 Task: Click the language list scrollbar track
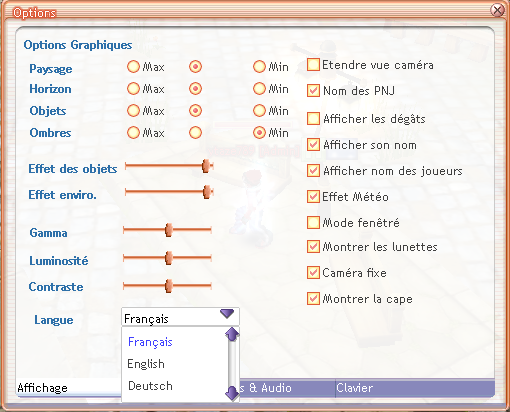232,363
